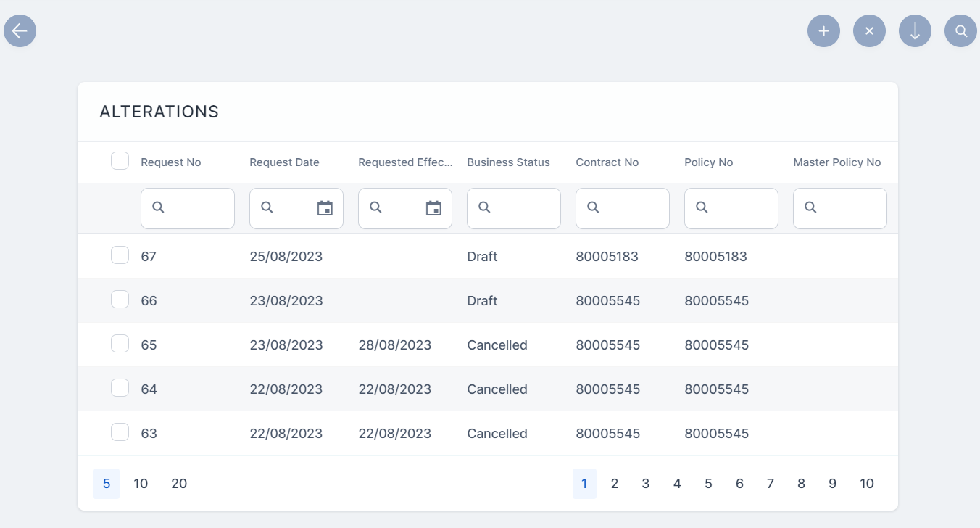This screenshot has height=528, width=980.
Task: Click the Master Policy No filter field
Action: click(848, 208)
